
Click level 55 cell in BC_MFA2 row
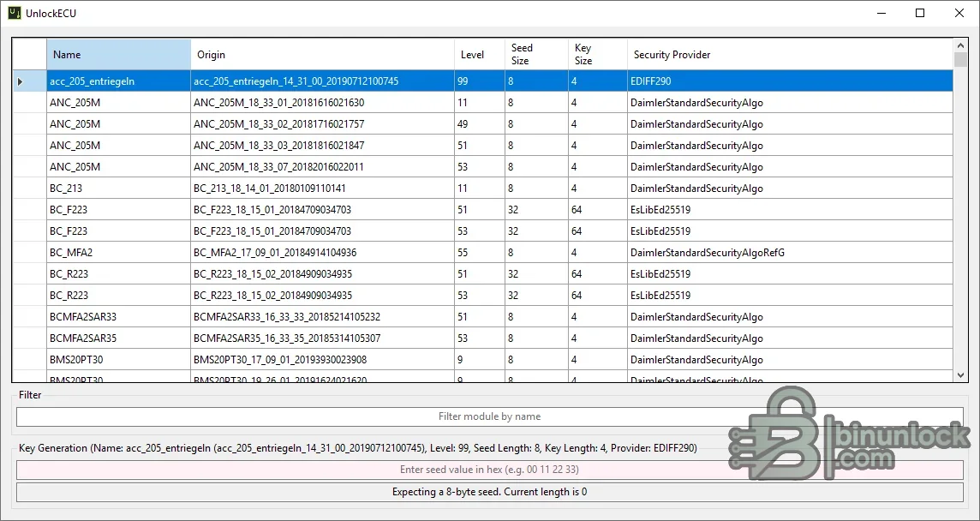click(x=480, y=253)
